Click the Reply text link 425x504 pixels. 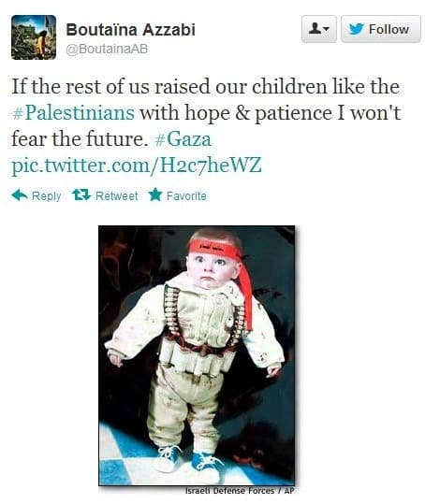[46, 195]
